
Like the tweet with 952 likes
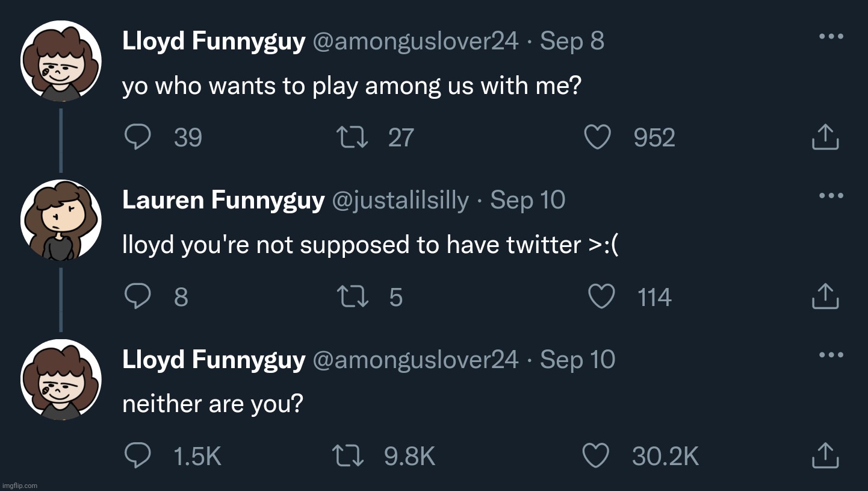[598, 137]
